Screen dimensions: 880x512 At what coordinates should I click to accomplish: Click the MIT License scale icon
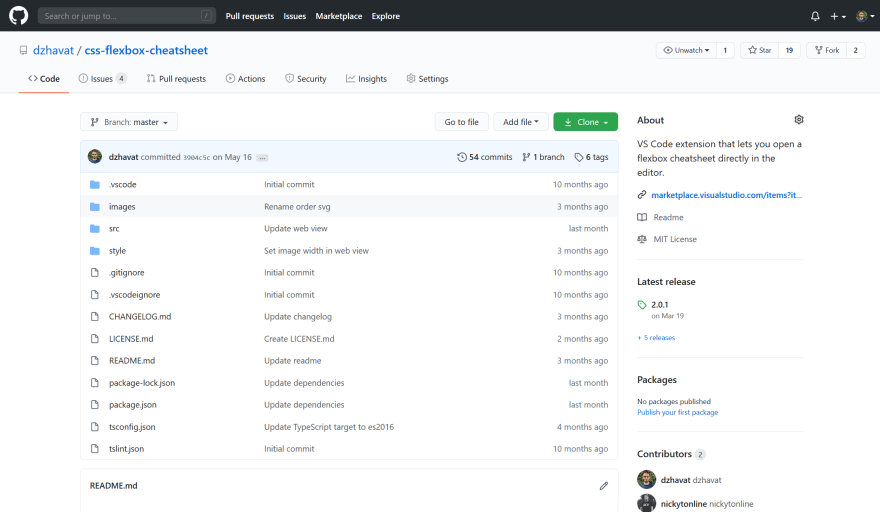click(642, 239)
